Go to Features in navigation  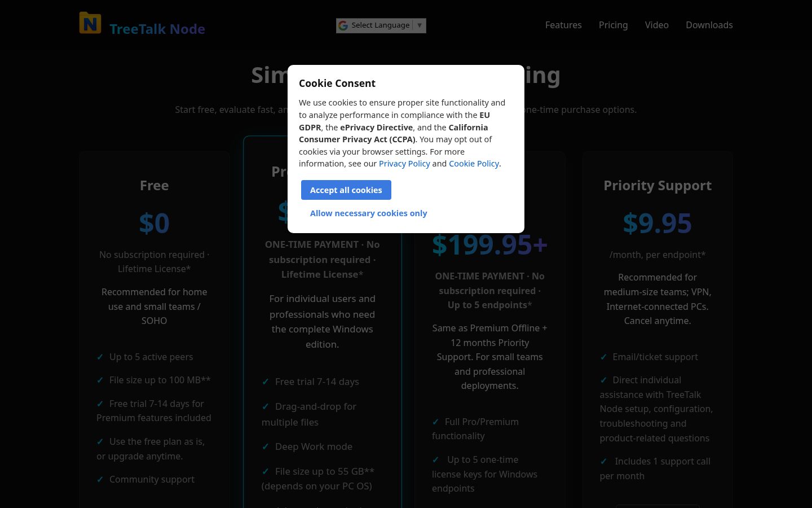tap(563, 25)
